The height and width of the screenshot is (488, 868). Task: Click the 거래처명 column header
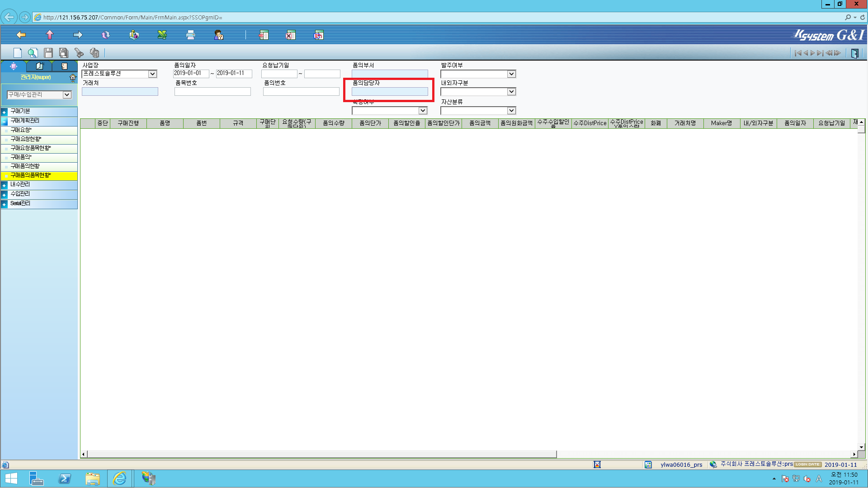pyautogui.click(x=685, y=123)
